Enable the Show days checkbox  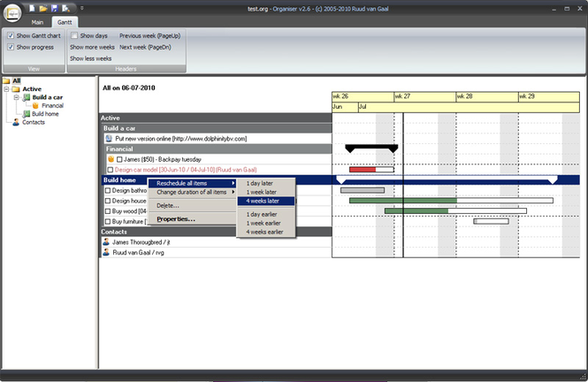coord(74,35)
